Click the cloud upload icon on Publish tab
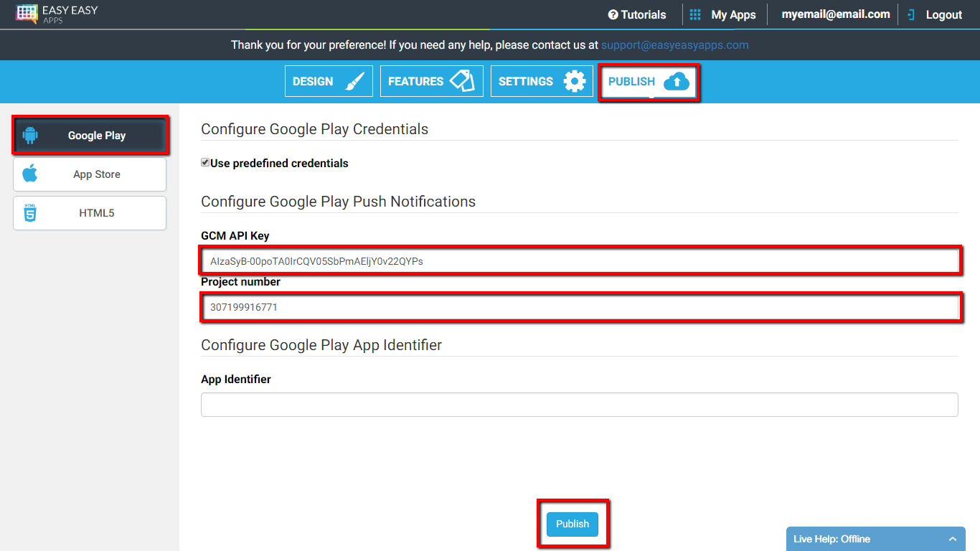The height and width of the screenshot is (551, 980). coord(676,82)
